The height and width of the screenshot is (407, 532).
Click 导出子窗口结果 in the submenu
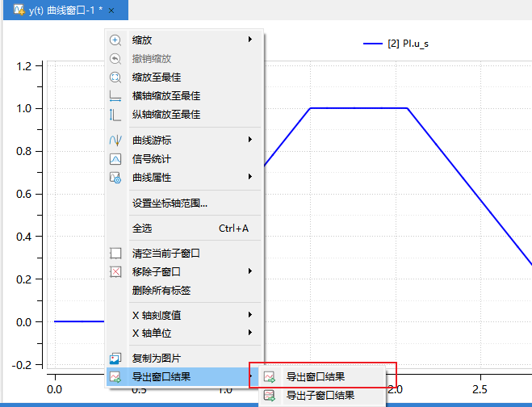point(322,395)
